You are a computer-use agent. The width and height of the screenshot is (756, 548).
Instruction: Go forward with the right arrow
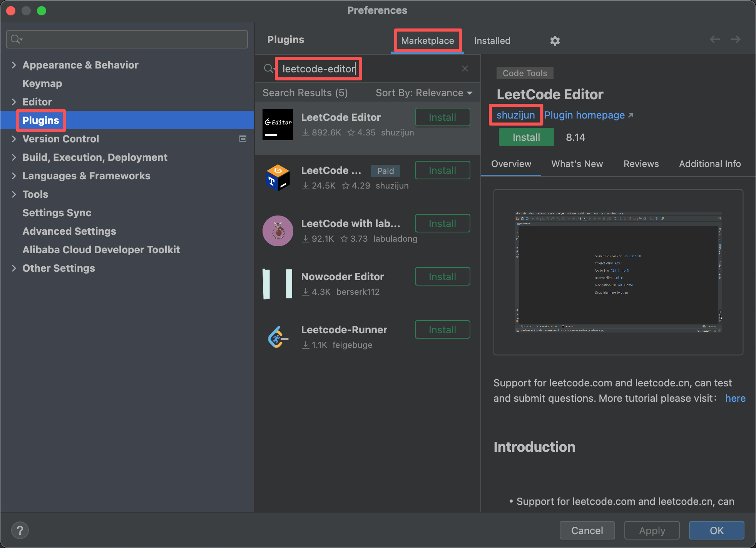736,39
